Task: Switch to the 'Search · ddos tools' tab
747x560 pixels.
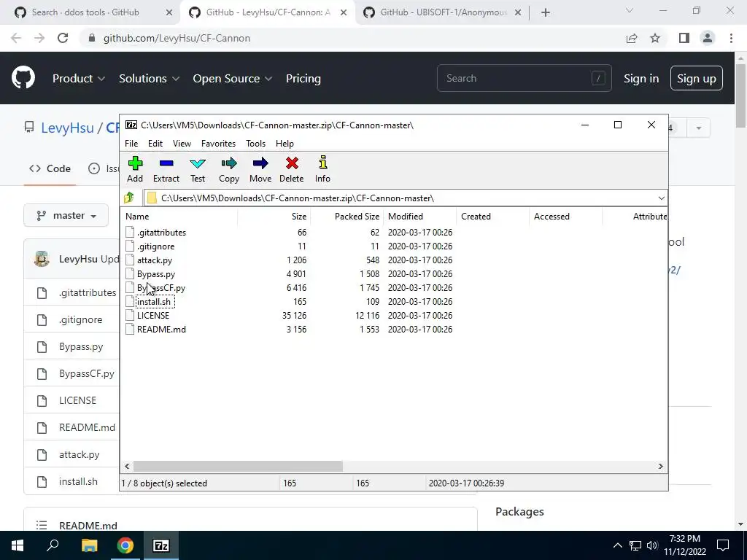Action: (93, 12)
